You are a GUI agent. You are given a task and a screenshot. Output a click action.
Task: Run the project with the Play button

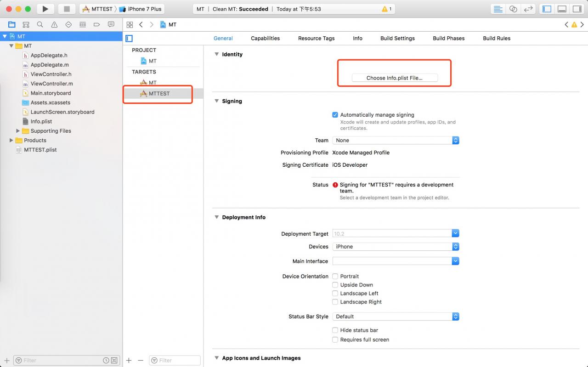(x=45, y=9)
